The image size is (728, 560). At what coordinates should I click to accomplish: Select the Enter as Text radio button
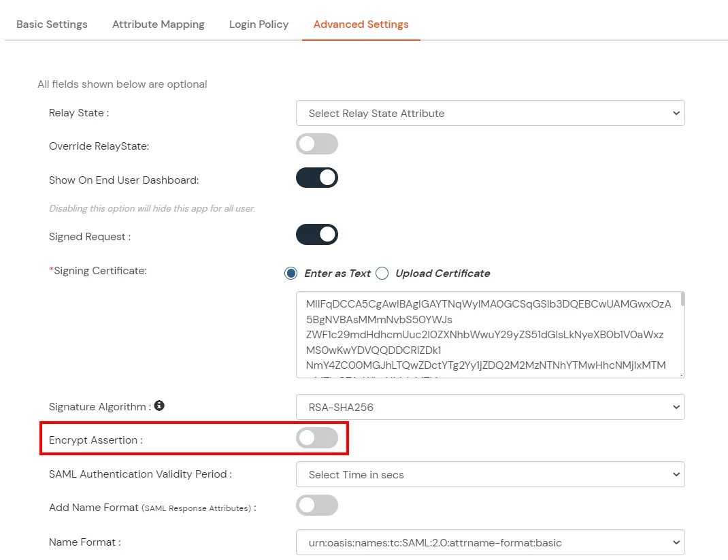pyautogui.click(x=291, y=273)
